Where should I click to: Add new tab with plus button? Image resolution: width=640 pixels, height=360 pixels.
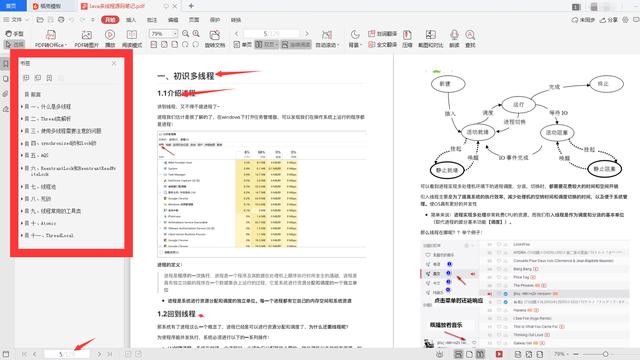pos(191,6)
